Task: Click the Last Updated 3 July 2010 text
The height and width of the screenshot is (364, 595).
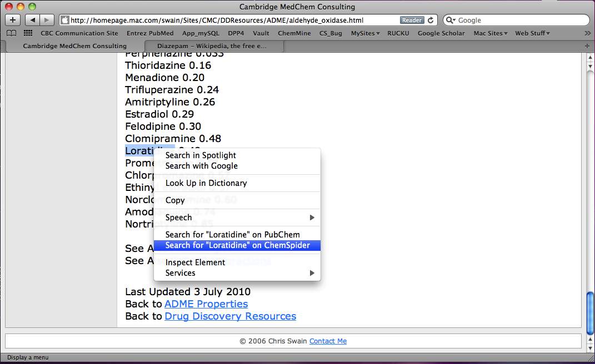Action: (x=188, y=292)
